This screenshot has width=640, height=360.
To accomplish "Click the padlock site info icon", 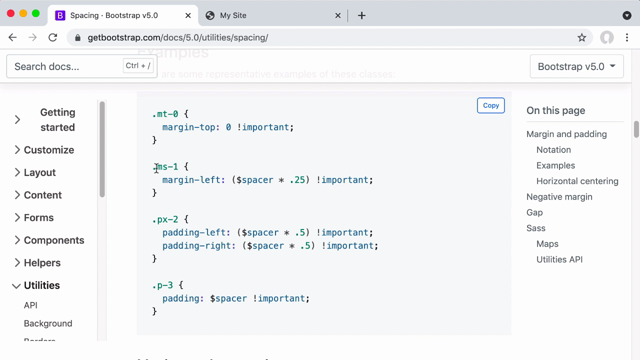I will [x=78, y=38].
